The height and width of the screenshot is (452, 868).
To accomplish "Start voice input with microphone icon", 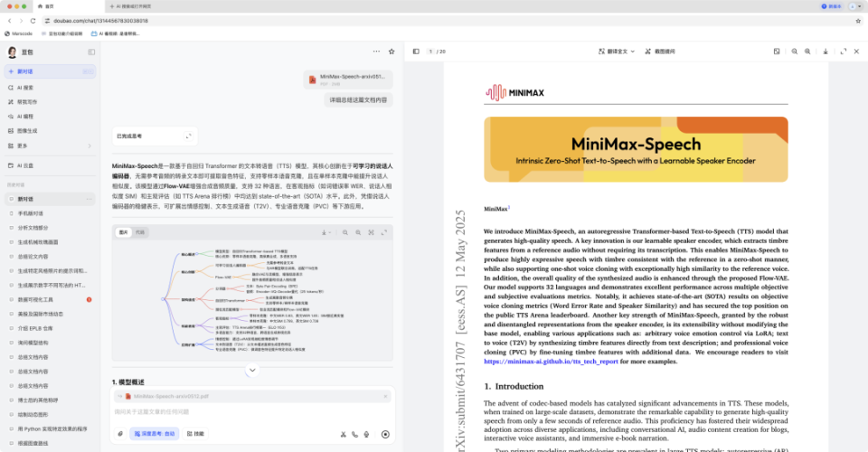I will click(x=366, y=434).
